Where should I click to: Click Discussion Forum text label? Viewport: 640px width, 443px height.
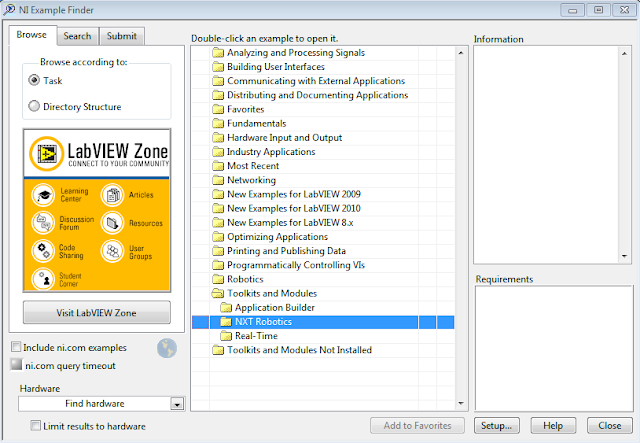(77, 223)
